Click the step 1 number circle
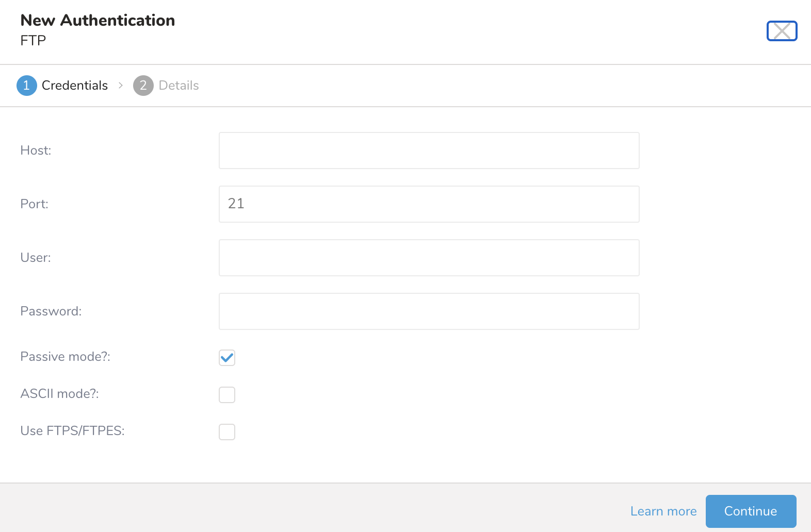This screenshot has width=811, height=532. pyautogui.click(x=27, y=86)
